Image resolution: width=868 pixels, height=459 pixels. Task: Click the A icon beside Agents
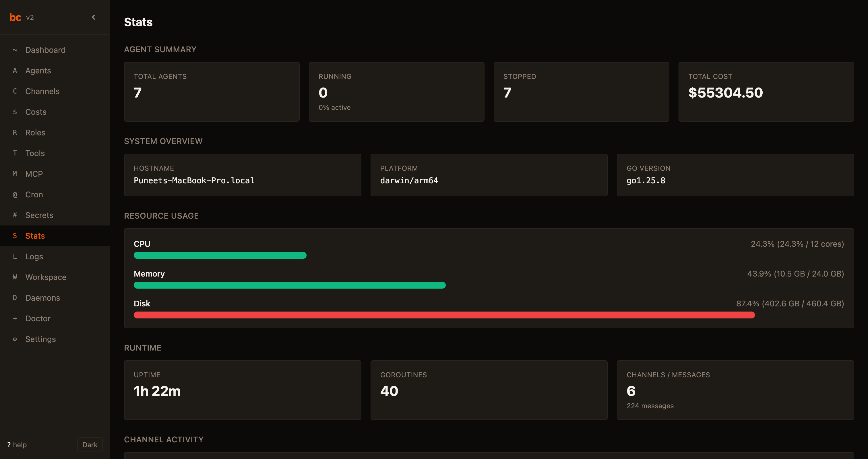[15, 70]
